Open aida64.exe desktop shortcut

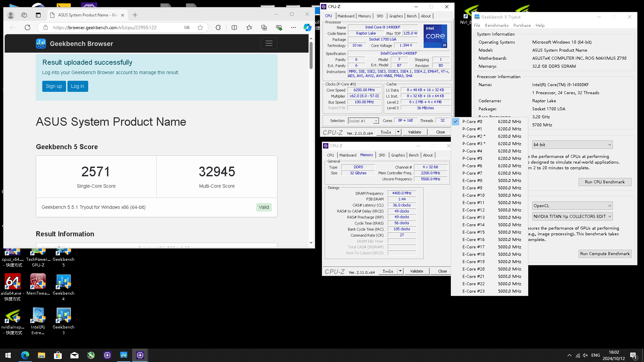point(12,287)
